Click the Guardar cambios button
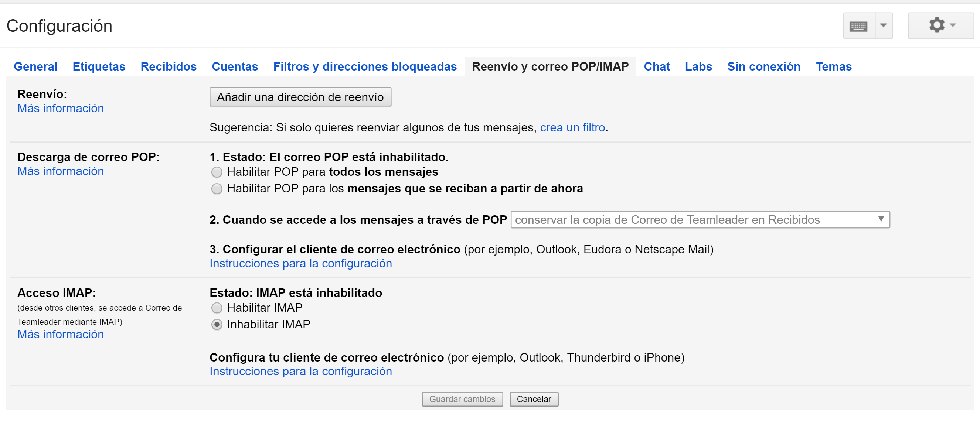The image size is (980, 421). [x=462, y=399]
